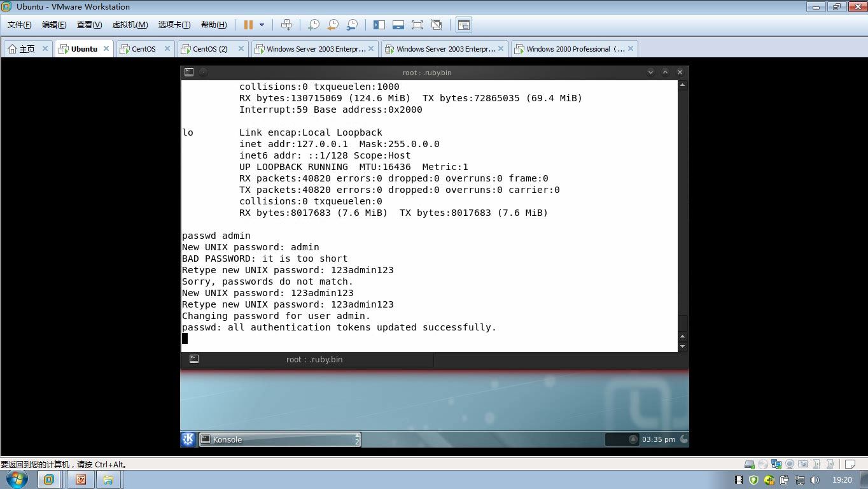This screenshot has height=489, width=868.
Task: Click the VMware Workstation taskbar button
Action: 49,479
